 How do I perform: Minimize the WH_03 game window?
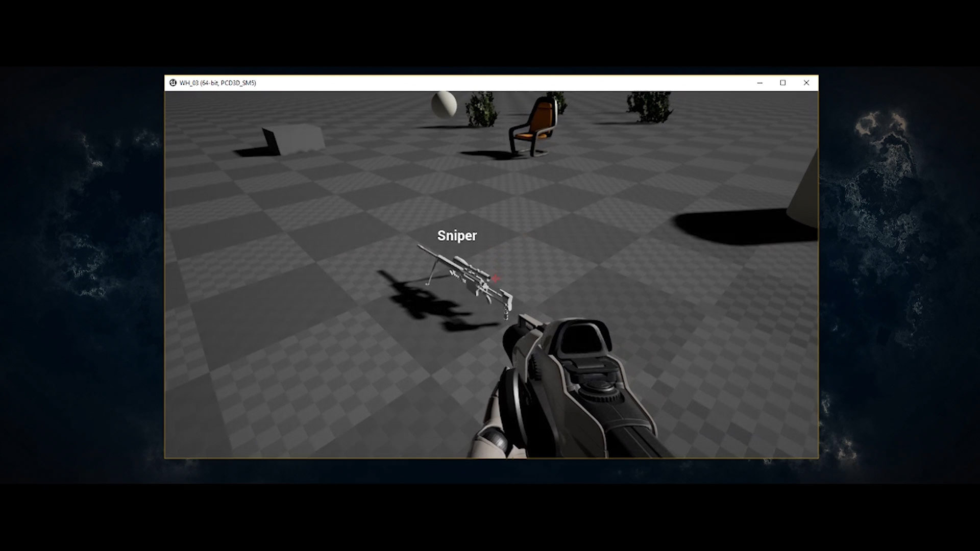pos(759,83)
